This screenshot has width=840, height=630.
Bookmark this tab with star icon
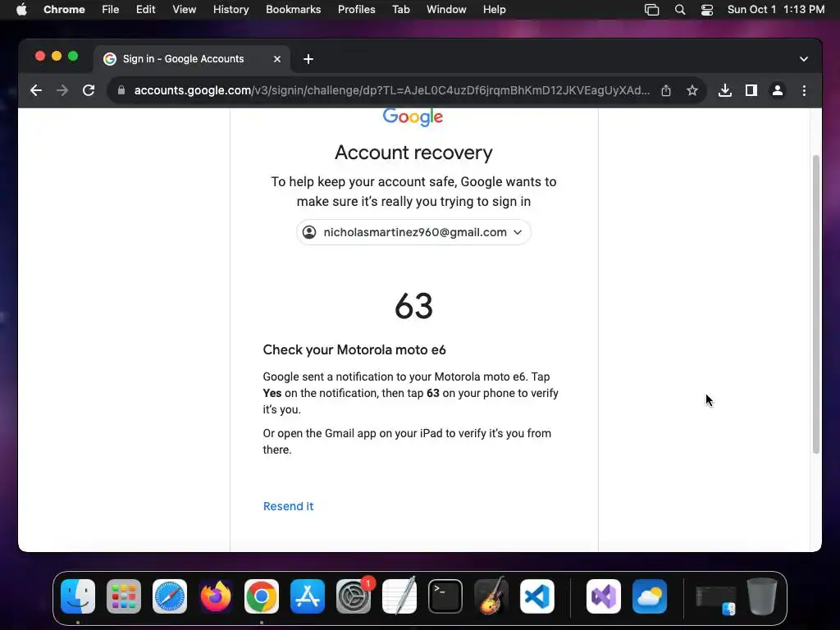tap(692, 90)
